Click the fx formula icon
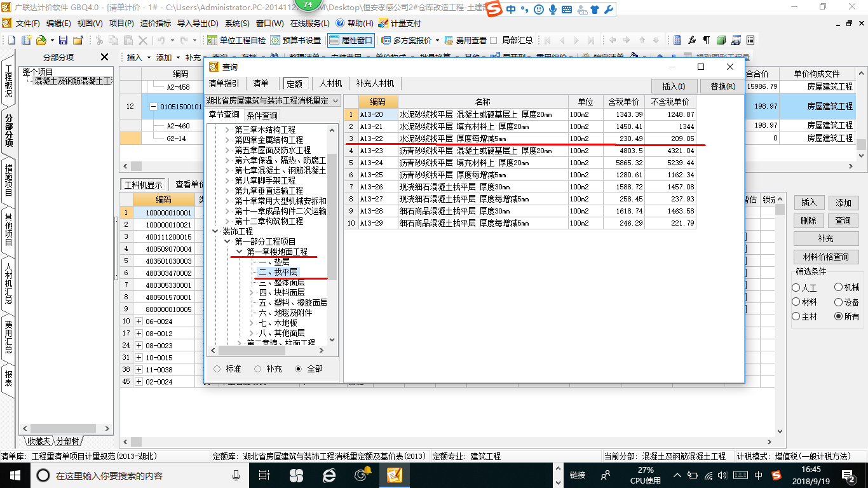868x488 pixels. (692, 40)
